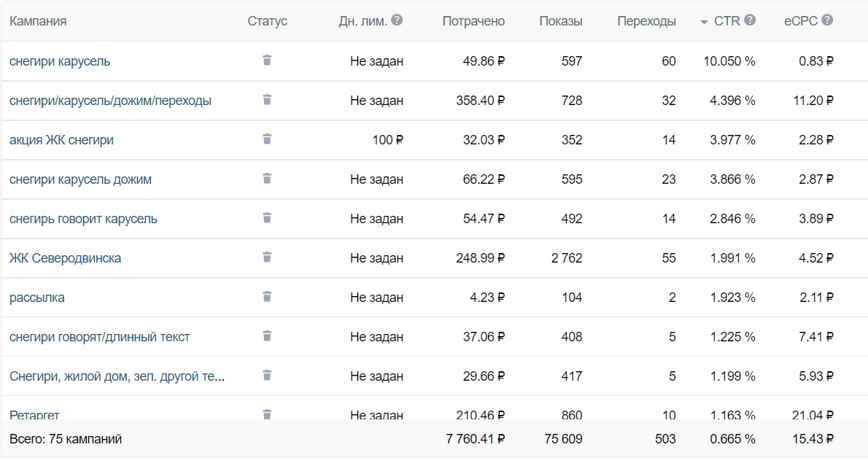Click trash icon for ЖК Северодвинска row
The width and height of the screenshot is (868, 458).
click(267, 257)
